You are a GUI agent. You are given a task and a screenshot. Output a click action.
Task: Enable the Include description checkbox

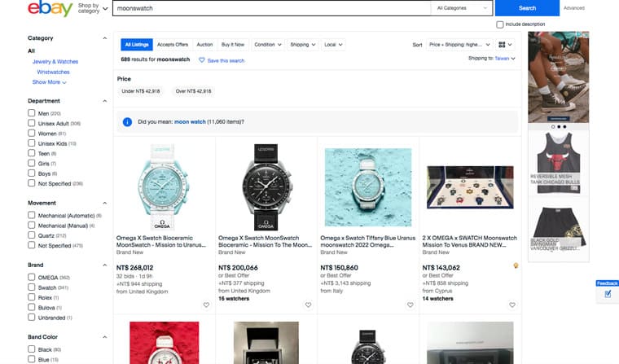click(500, 24)
